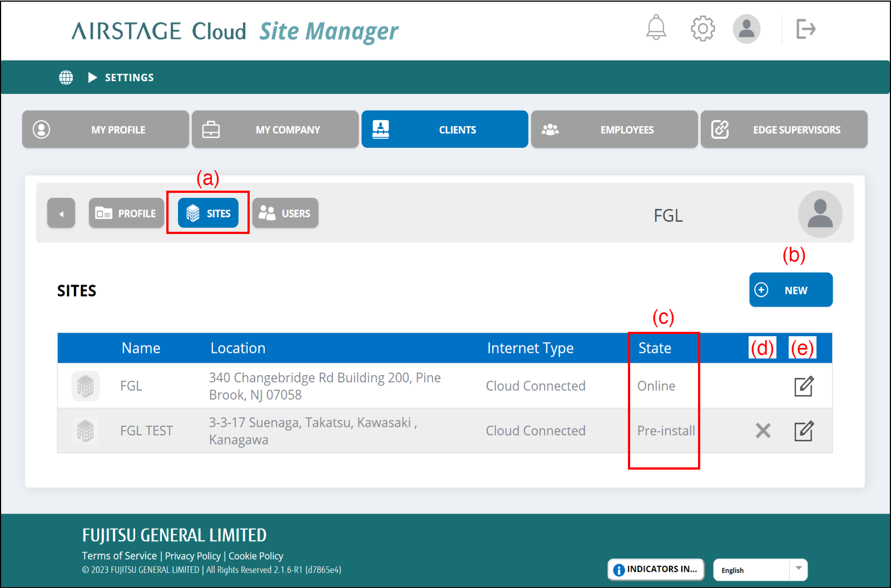Screen dimensions: 891x588
Task: Click the logout icon in header
Action: pos(805,29)
